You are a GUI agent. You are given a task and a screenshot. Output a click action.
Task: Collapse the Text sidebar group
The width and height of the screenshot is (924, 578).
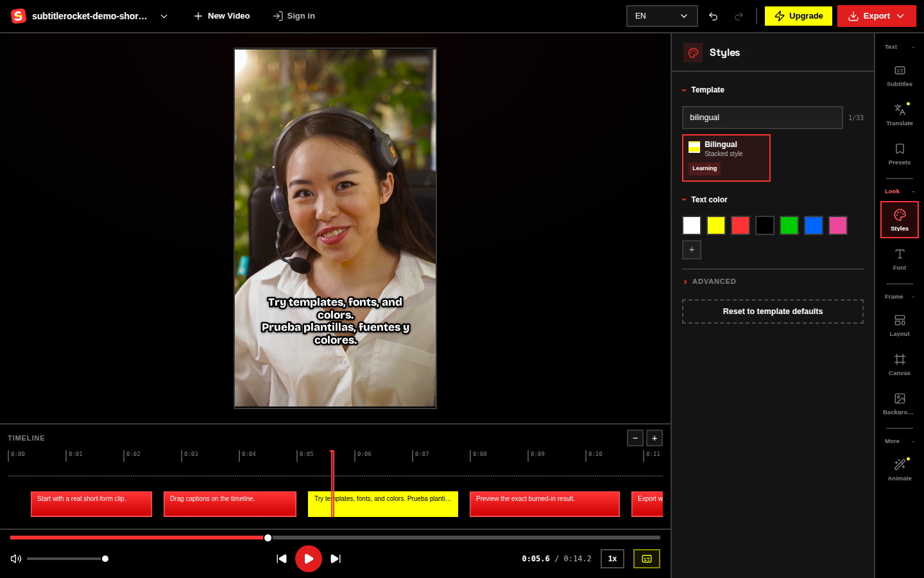[900, 47]
